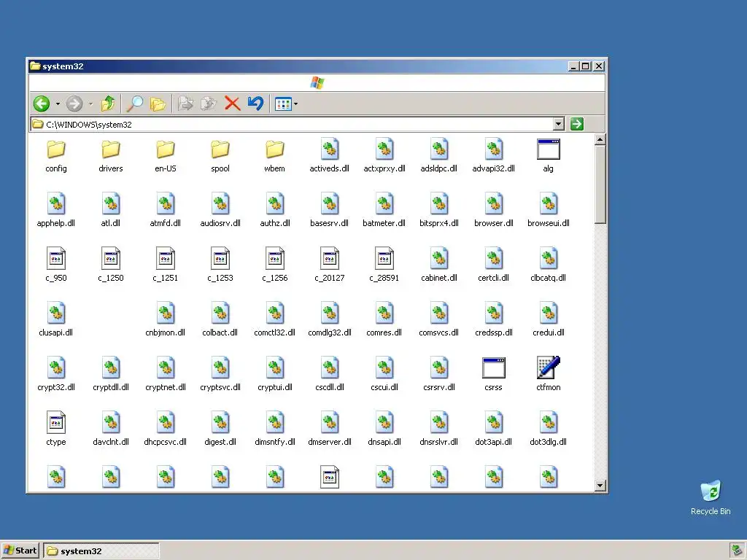Click the scrollbar down arrow
The height and width of the screenshot is (560, 747).
pos(600,485)
